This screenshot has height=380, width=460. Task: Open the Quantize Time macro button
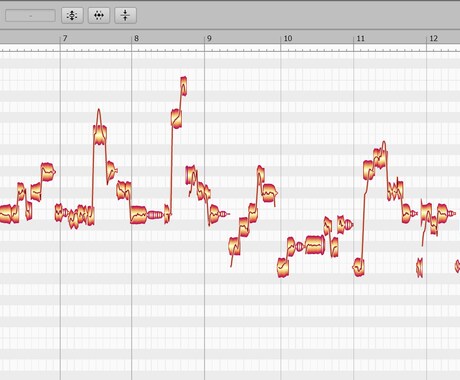tap(99, 15)
